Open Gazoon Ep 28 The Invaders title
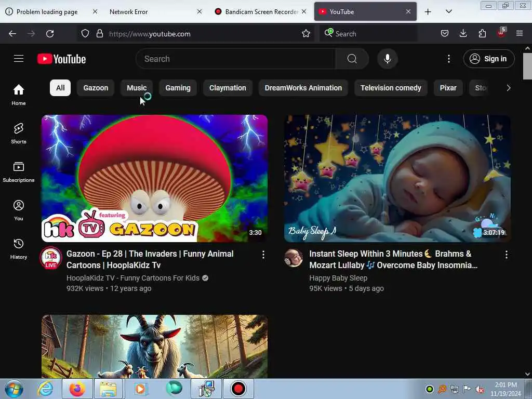The image size is (532, 399). (x=150, y=259)
